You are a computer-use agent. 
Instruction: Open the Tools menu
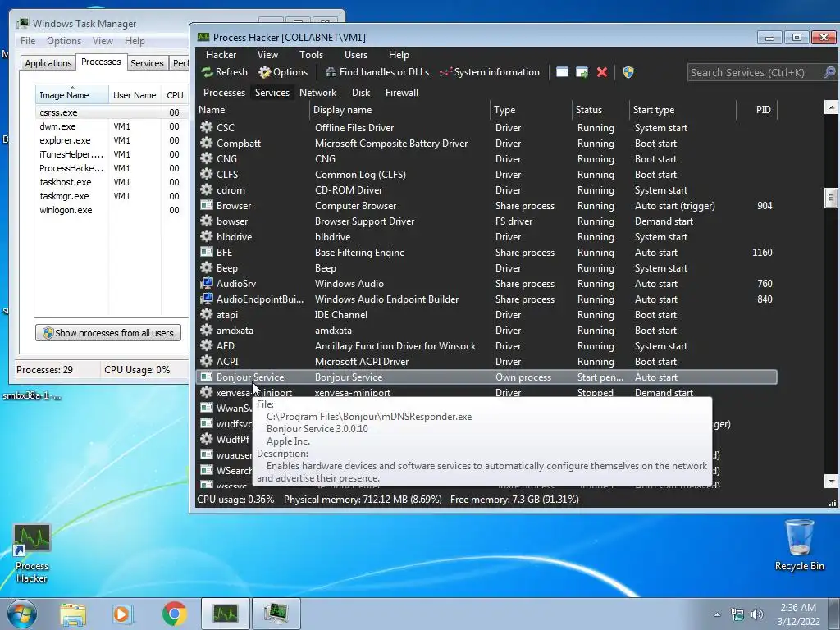pos(311,55)
